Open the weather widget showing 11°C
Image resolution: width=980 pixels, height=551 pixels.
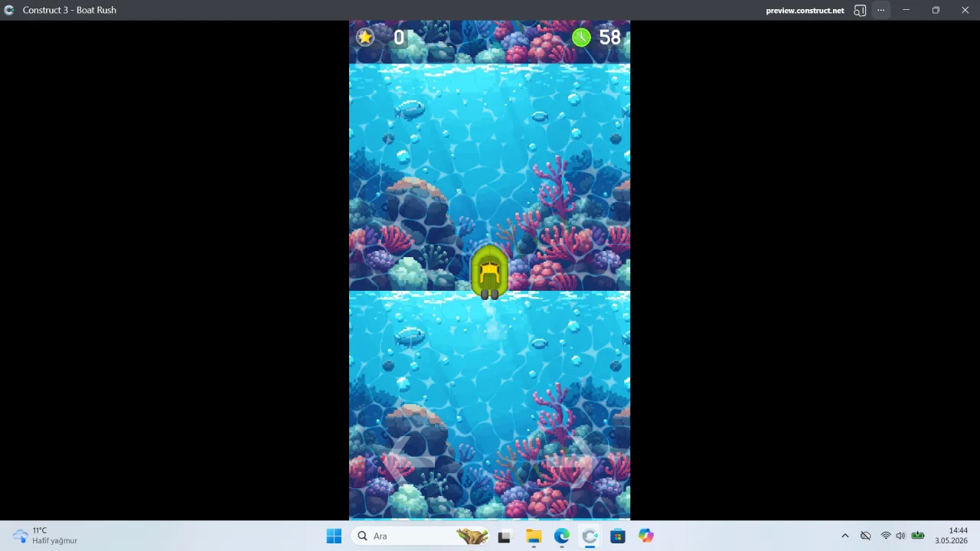45,536
